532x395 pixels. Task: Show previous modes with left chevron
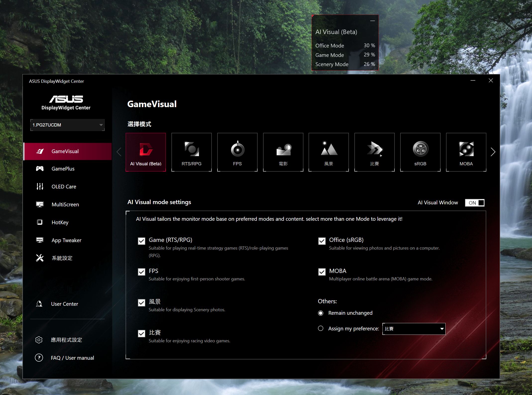point(119,152)
